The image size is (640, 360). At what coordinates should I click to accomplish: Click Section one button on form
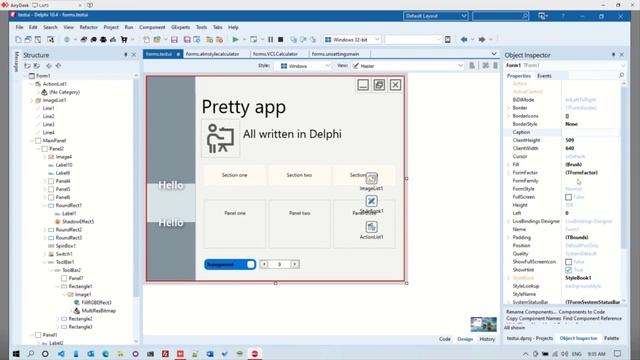click(x=234, y=175)
